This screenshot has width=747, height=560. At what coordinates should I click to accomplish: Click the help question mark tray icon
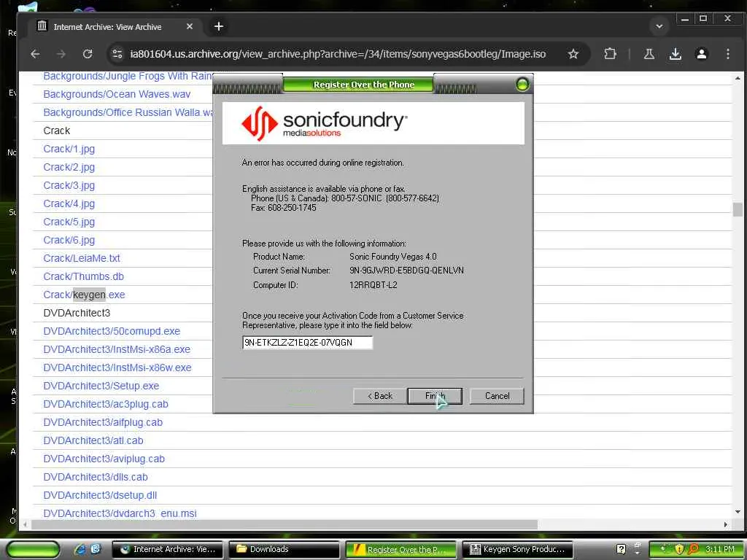pos(621,550)
